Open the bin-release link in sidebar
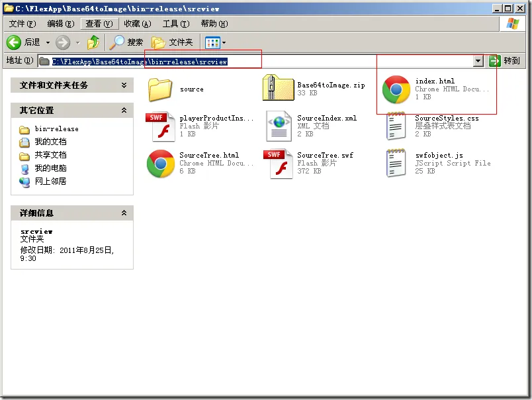532x400 pixels. [57, 129]
